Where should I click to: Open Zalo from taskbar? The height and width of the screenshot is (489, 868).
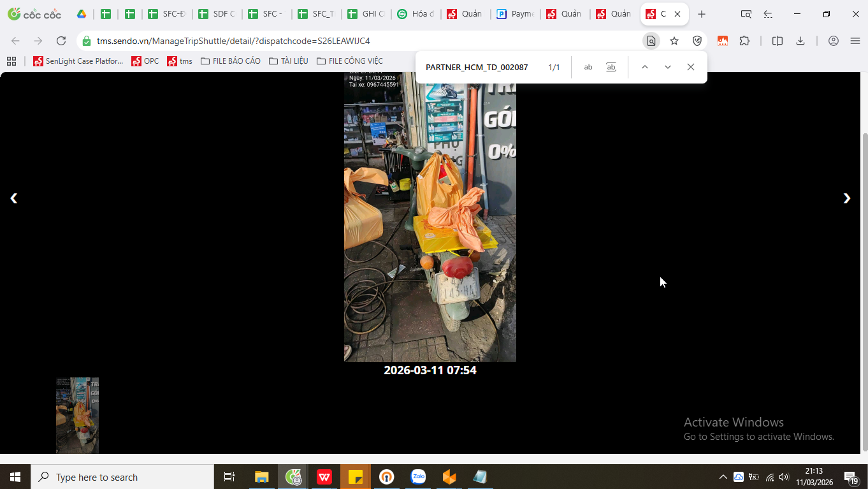tap(418, 477)
